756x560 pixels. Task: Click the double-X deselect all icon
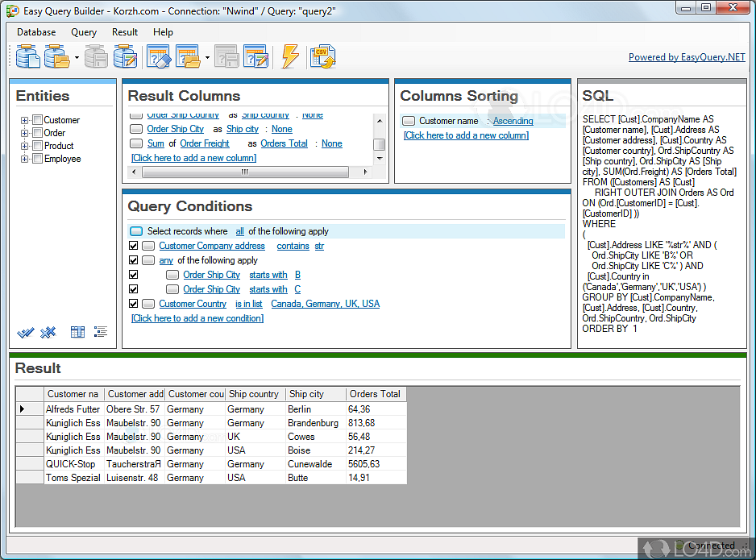48,332
